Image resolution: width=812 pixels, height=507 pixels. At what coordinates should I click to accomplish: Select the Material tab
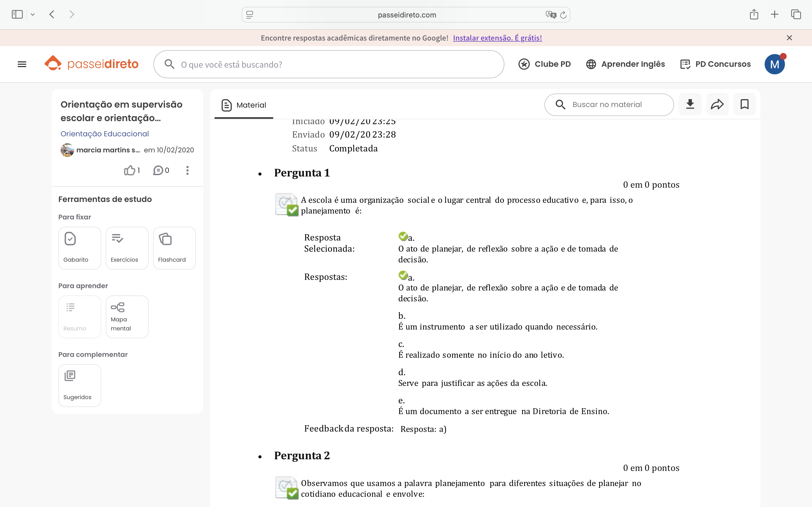(x=244, y=105)
